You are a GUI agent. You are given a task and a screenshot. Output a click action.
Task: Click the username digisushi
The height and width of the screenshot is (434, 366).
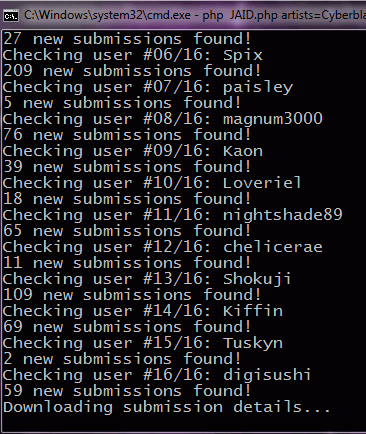tap(267, 375)
